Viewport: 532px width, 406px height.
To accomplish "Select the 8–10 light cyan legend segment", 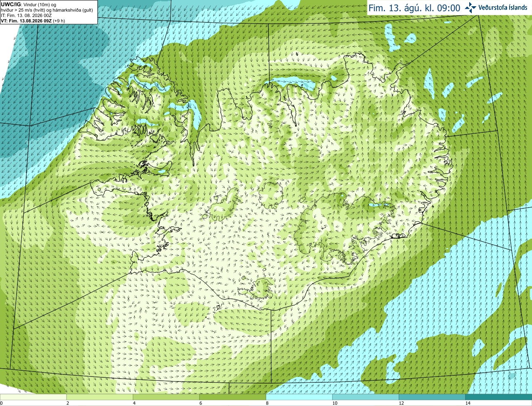I will [299, 397].
